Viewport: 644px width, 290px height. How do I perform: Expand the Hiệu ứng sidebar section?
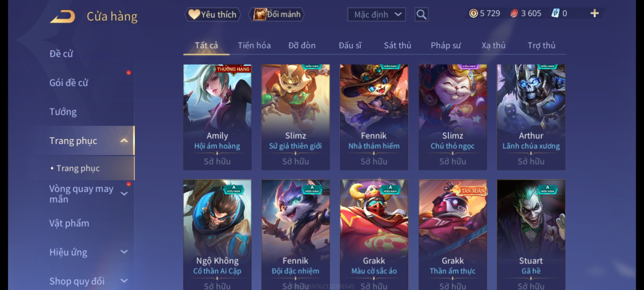point(124,252)
